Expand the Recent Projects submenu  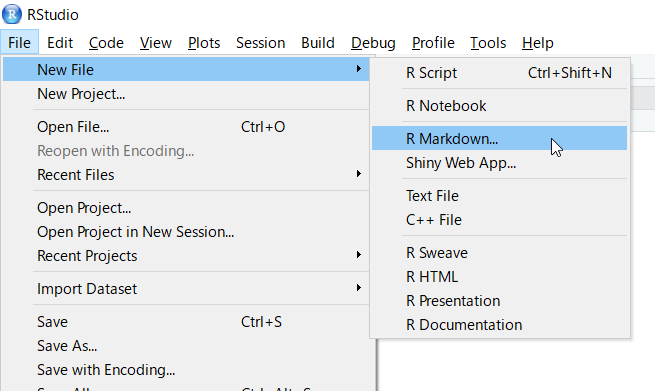click(x=186, y=256)
